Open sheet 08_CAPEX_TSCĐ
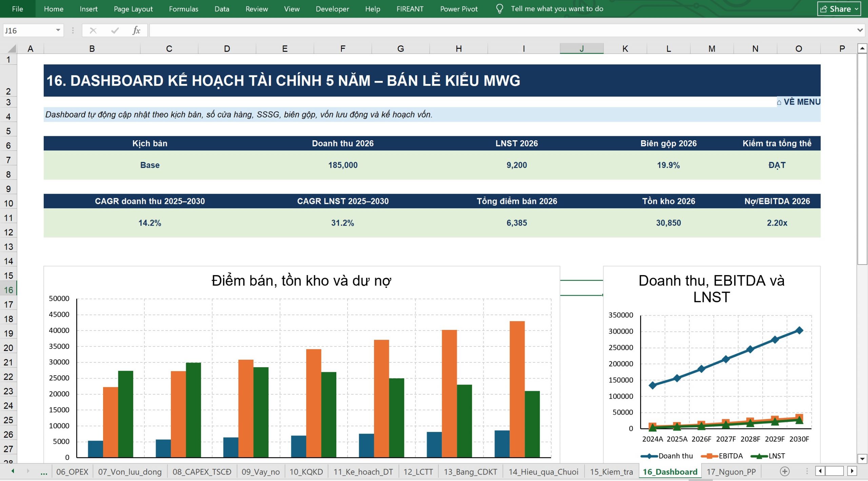The image size is (868, 481). pos(202,472)
